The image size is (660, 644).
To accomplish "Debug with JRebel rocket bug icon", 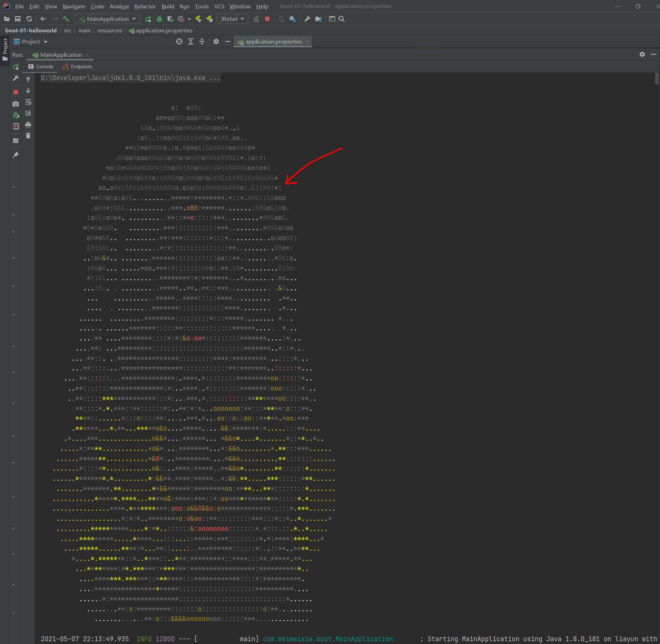I will pyautogui.click(x=209, y=19).
